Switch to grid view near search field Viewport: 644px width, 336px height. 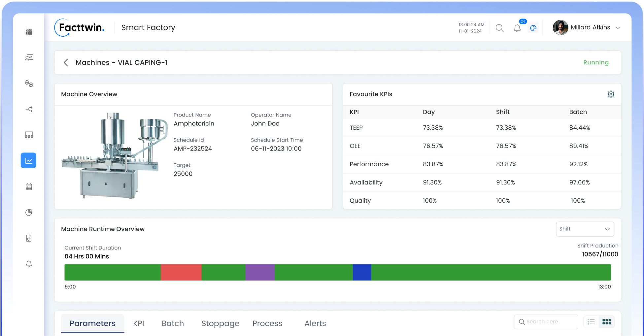607,321
